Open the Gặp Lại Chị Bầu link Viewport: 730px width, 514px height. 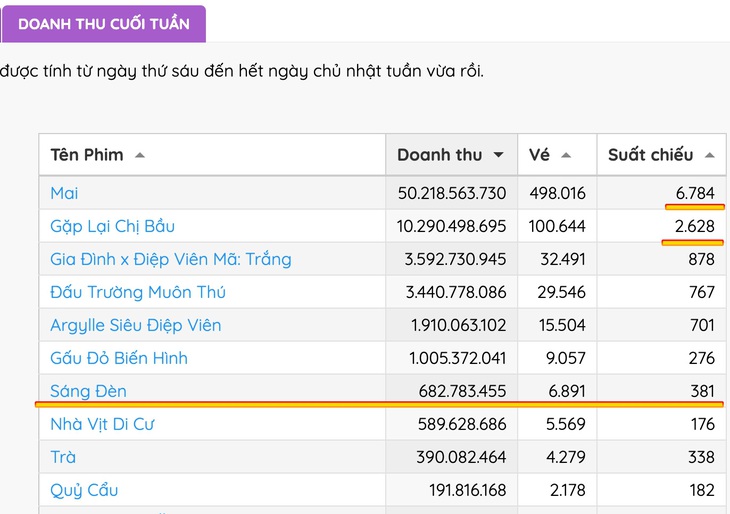pos(112,226)
